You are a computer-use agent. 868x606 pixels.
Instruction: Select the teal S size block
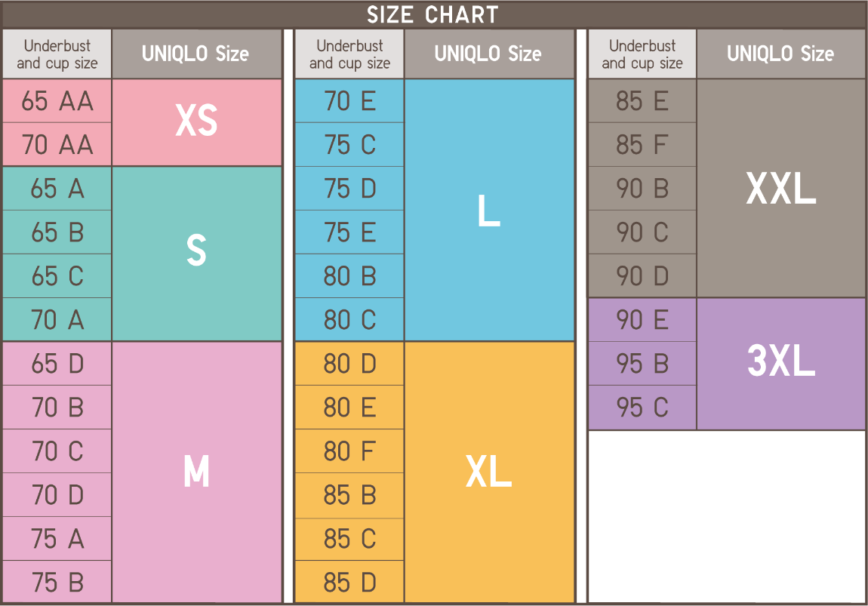click(x=196, y=253)
